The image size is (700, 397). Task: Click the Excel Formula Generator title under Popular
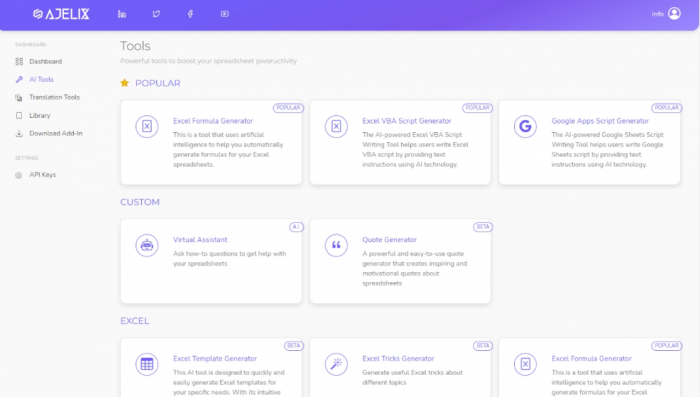point(213,121)
